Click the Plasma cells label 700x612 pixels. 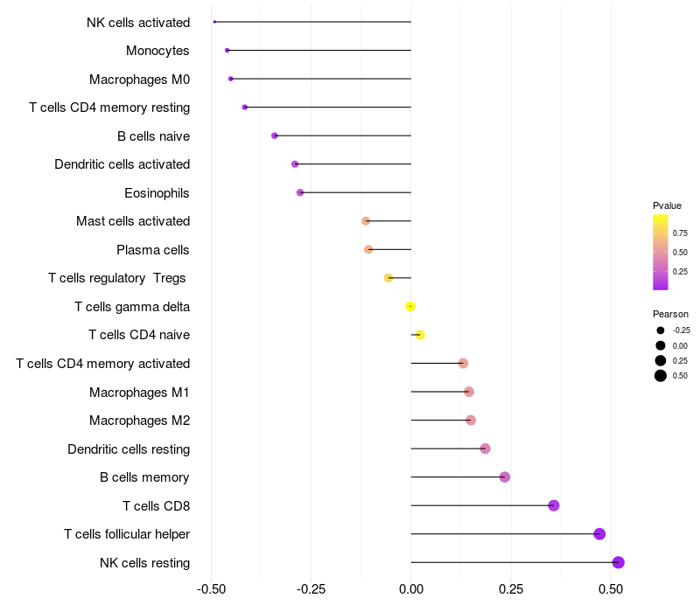click(153, 250)
